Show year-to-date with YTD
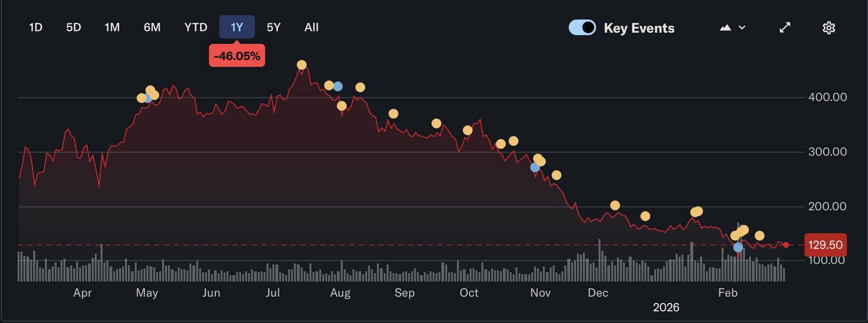 click(x=196, y=27)
